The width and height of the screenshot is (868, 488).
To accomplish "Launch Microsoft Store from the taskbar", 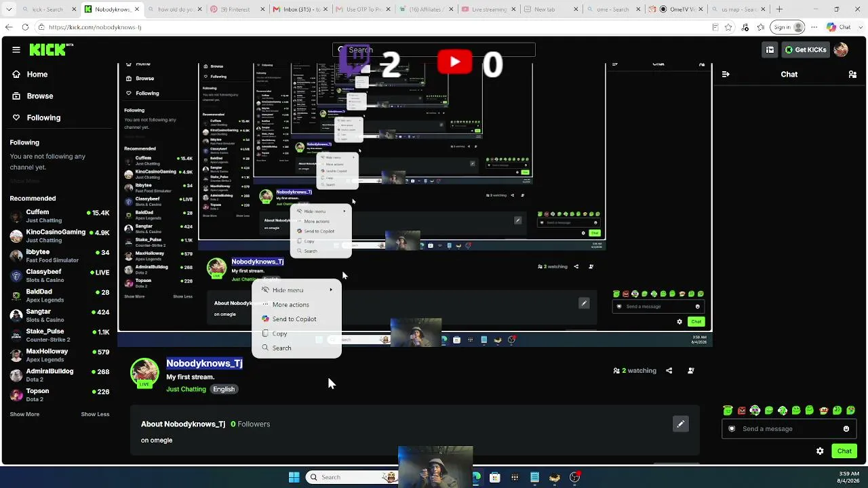I will 495,477.
